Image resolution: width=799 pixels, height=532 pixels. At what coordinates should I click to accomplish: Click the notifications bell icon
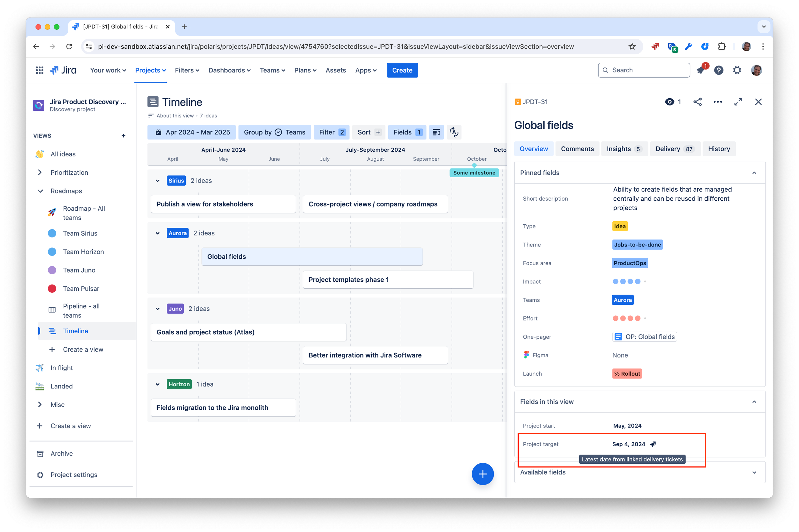(x=701, y=70)
